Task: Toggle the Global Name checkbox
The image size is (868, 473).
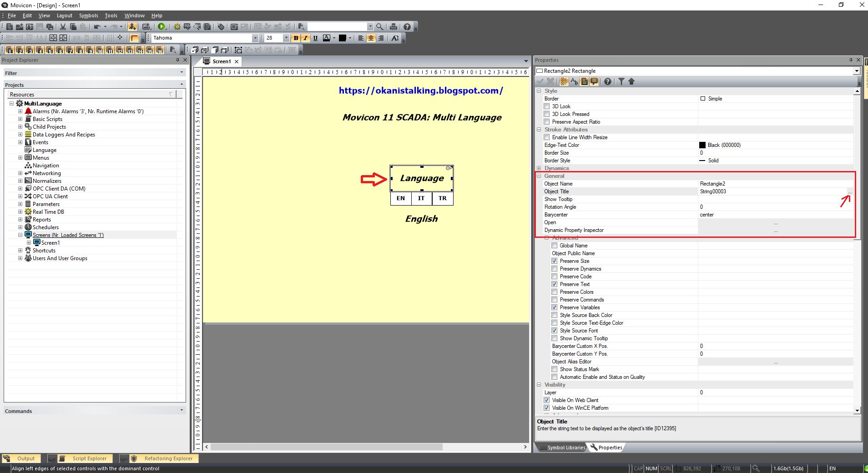Action: point(555,246)
